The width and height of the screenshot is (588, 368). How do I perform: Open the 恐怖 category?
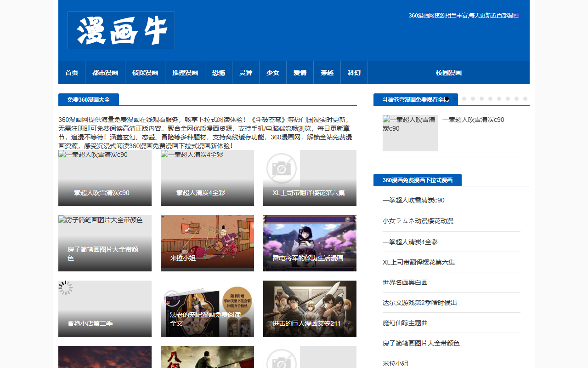tap(219, 73)
